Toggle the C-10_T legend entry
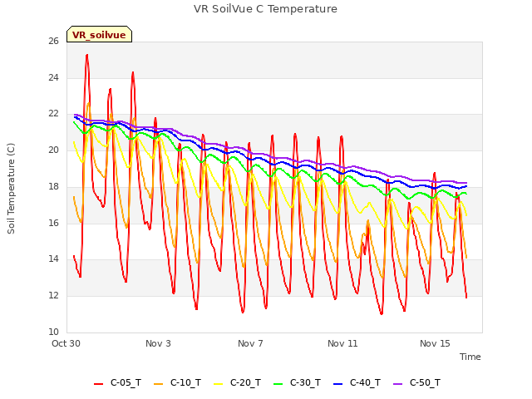This screenshot has width=532, height=399. pos(177,383)
